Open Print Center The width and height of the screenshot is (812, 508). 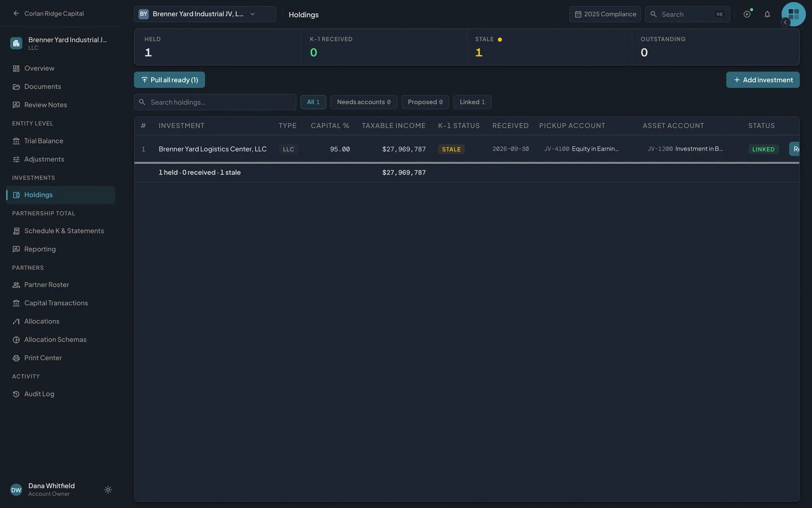pyautogui.click(x=61, y=358)
